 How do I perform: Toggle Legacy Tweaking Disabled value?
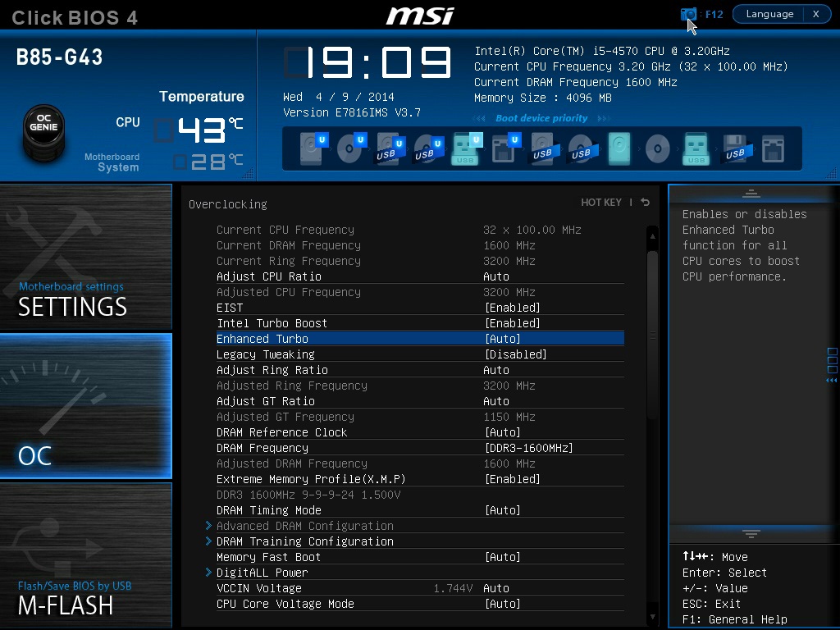[x=515, y=354]
